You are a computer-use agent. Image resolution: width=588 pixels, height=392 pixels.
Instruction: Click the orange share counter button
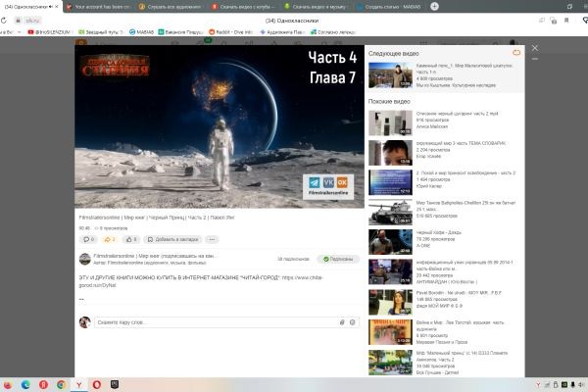(x=110, y=239)
